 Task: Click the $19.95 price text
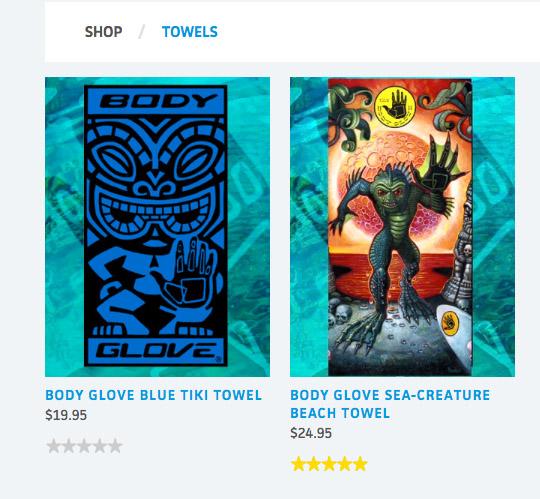click(x=66, y=415)
